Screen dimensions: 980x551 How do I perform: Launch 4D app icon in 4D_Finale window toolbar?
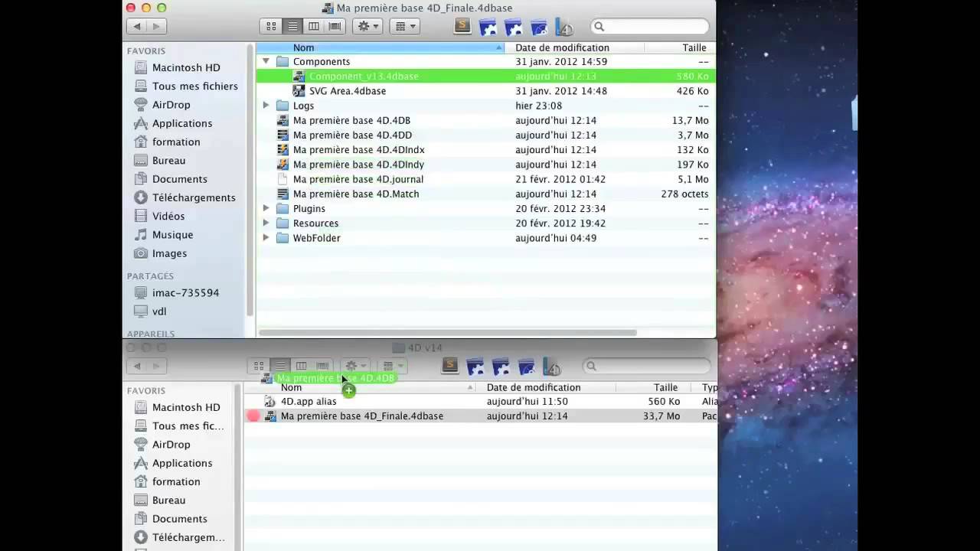(563, 27)
